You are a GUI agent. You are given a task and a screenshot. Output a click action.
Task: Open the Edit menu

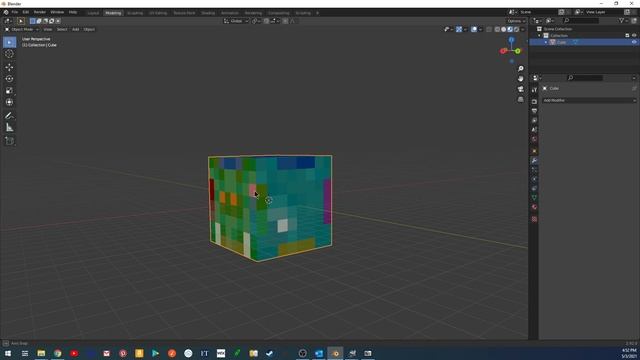tap(26, 12)
